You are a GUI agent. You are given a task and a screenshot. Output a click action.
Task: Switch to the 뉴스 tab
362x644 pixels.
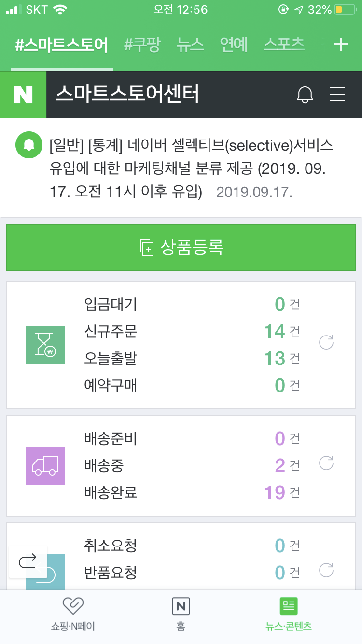pos(190,45)
